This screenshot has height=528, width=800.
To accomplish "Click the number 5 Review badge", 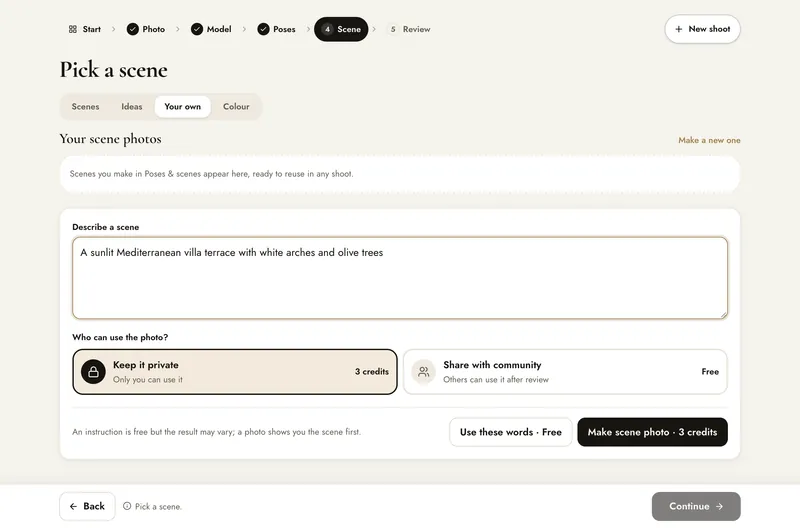I will (393, 29).
